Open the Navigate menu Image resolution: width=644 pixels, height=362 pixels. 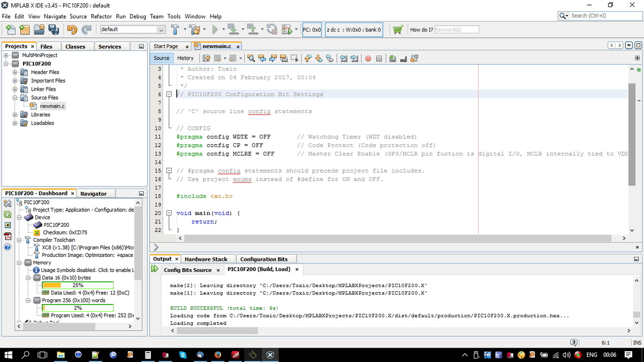(x=55, y=16)
